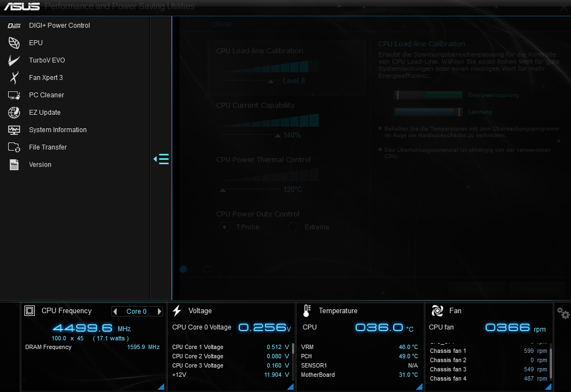This screenshot has width=571, height=392.
Task: Click the MotherBoard temperature row
Action: click(x=359, y=375)
